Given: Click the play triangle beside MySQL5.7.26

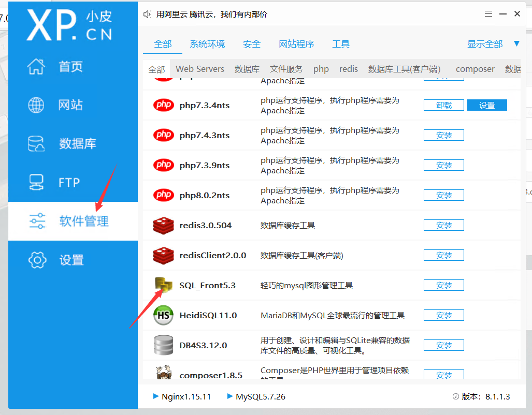Looking at the screenshot, I should click(x=229, y=396).
